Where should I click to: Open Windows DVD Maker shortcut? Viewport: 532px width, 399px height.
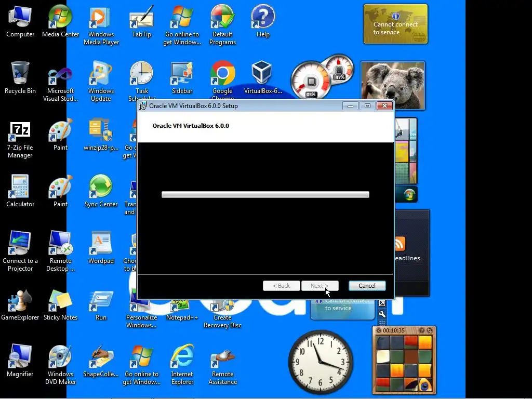[60, 365]
